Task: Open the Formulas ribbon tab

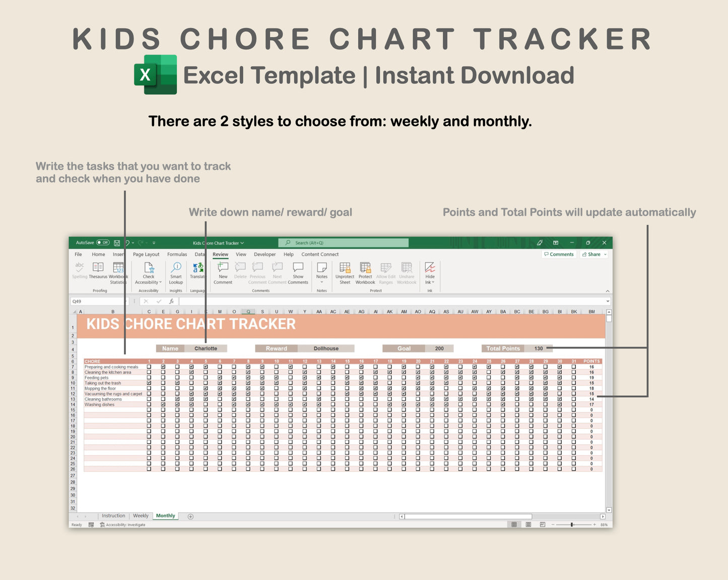Action: click(x=177, y=254)
